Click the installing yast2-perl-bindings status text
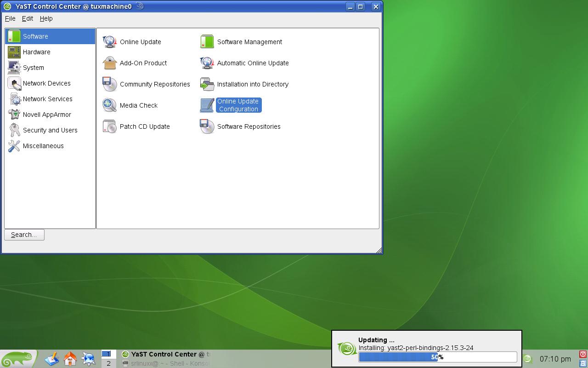Screen dimensions: 588x368 (416, 348)
